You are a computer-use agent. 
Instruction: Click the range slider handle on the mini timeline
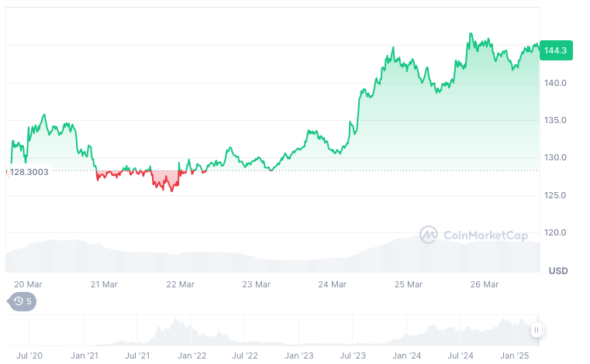click(536, 331)
